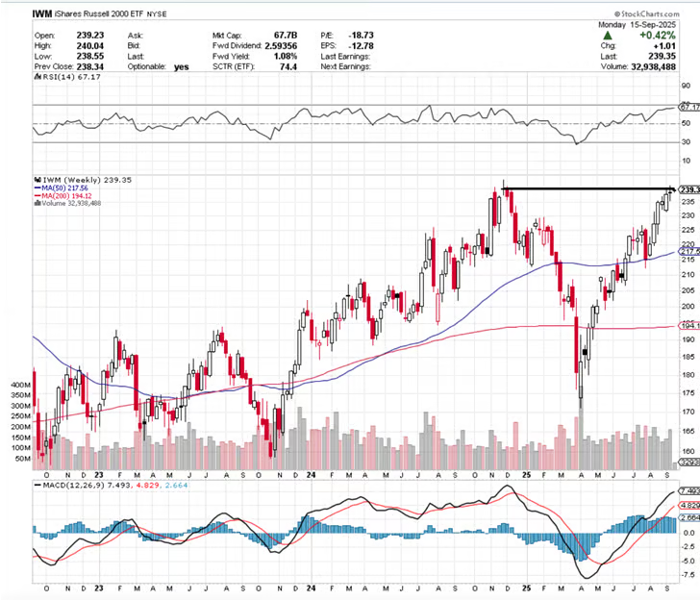Click the green up-triangle change indicator
Viewport: 700px width, 601px height.
click(x=608, y=36)
